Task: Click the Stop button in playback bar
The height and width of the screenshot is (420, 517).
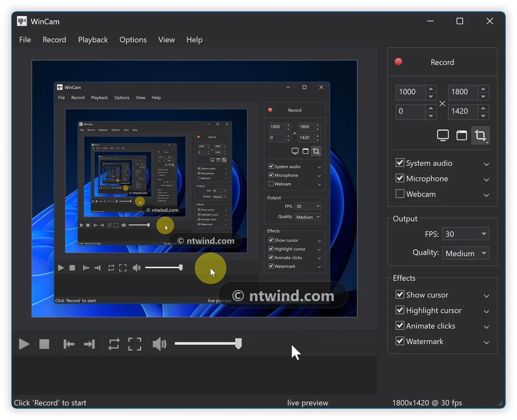Action: (44, 344)
